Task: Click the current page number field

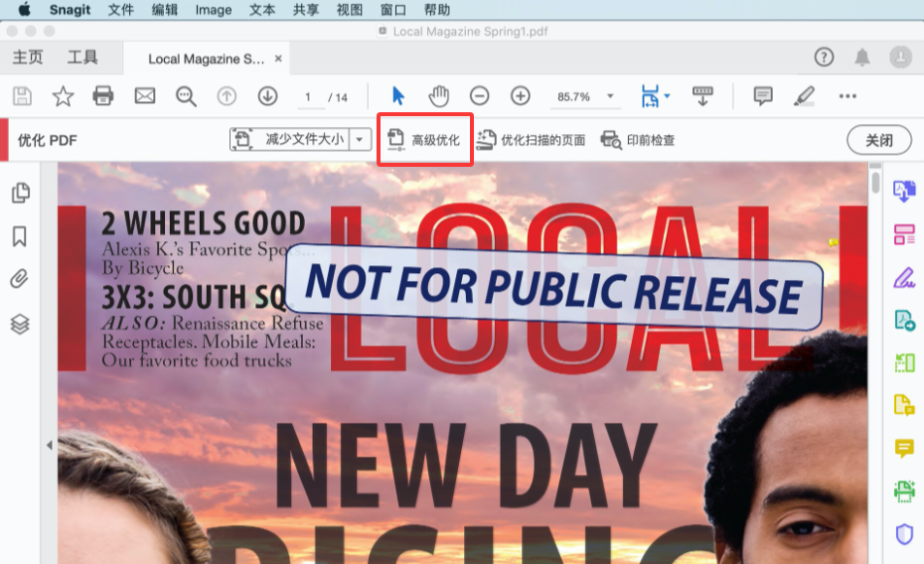Action: click(309, 97)
